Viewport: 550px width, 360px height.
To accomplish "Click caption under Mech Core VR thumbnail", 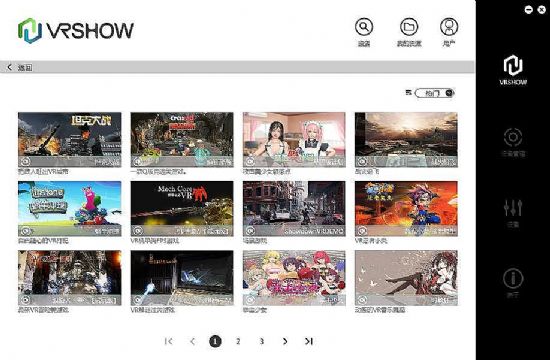I will pyautogui.click(x=155, y=241).
